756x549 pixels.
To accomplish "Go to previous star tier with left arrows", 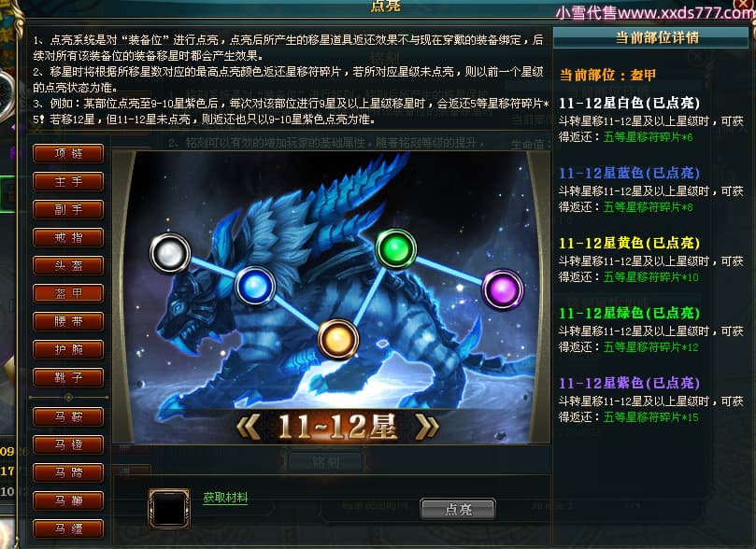I will click(250, 427).
